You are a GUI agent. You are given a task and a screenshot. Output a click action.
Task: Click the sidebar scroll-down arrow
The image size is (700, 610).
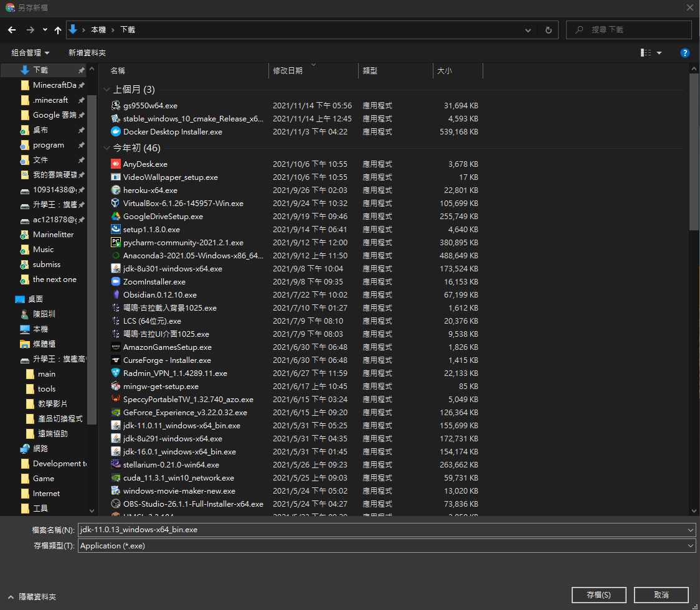(x=92, y=511)
